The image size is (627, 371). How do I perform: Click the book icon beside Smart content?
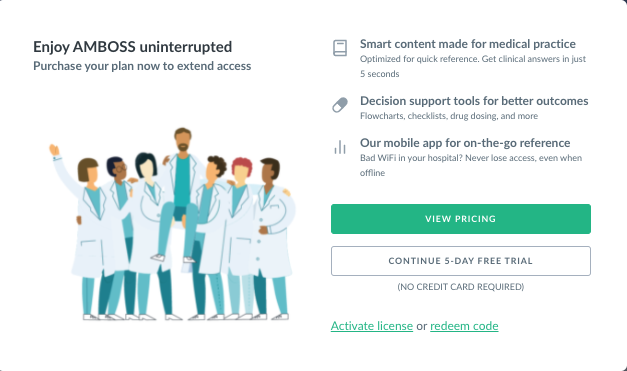[x=340, y=48]
